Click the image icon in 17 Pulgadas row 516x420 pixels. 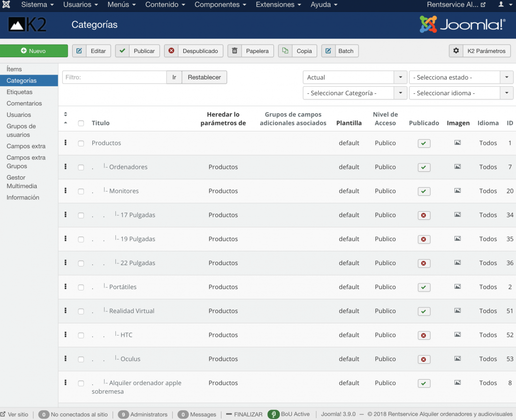pos(457,214)
